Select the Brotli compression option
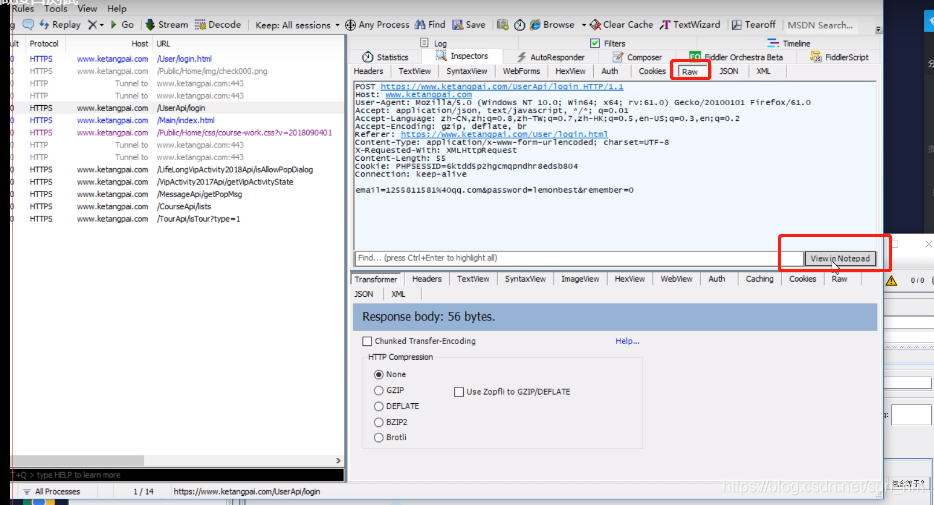Screen dimensions: 934x505 coord(378,438)
